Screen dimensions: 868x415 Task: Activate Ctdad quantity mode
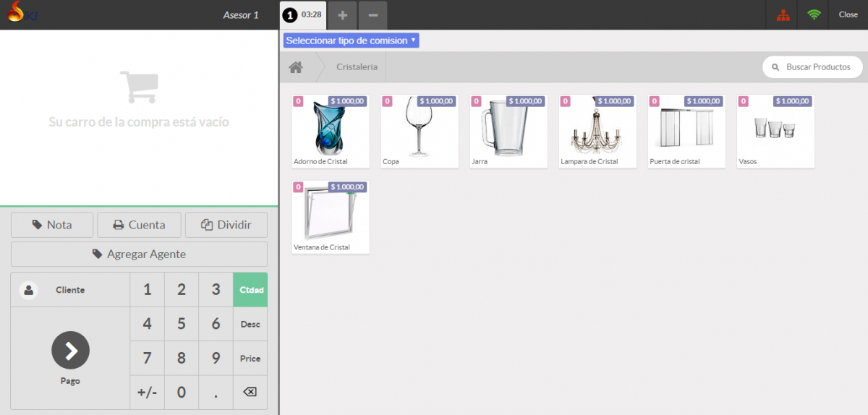pos(250,290)
